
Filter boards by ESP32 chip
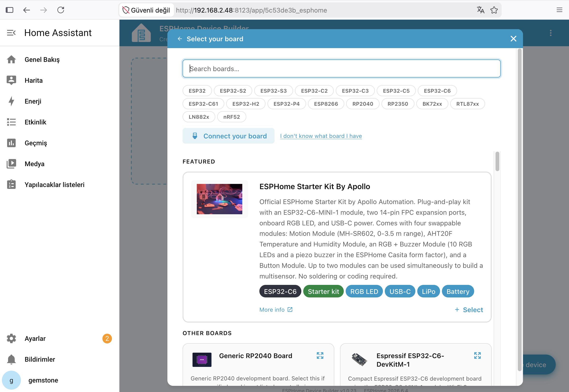(x=197, y=91)
